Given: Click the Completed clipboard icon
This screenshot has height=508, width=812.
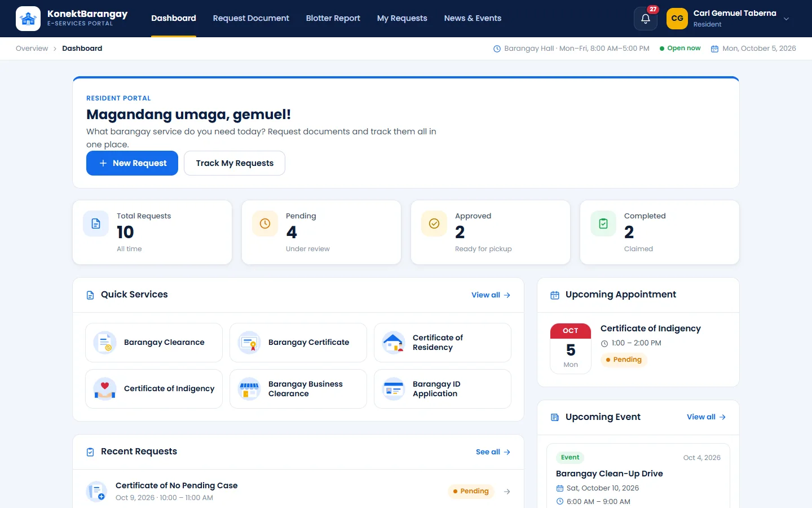Looking at the screenshot, I should 603,224.
